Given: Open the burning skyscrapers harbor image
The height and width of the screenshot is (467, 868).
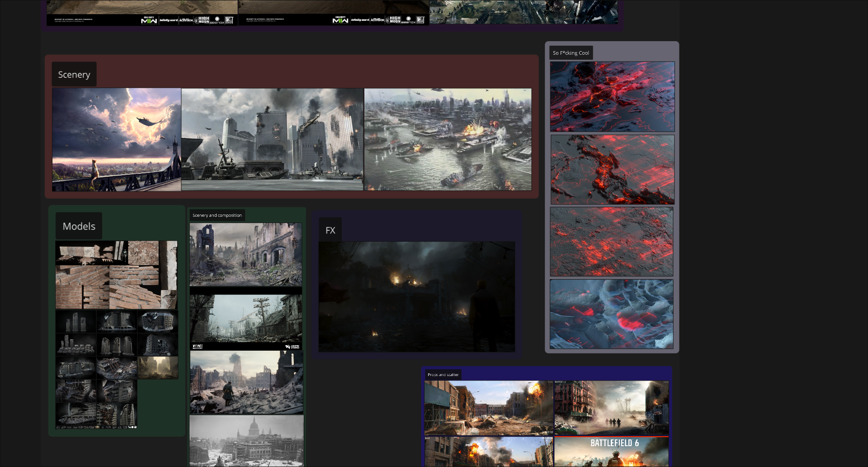Looking at the screenshot, I should [273, 139].
